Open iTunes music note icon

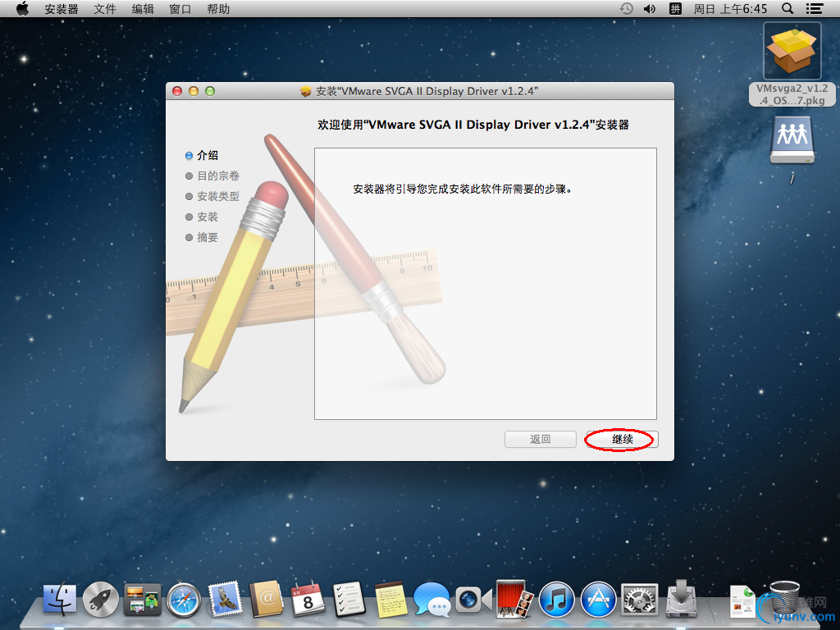(556, 600)
